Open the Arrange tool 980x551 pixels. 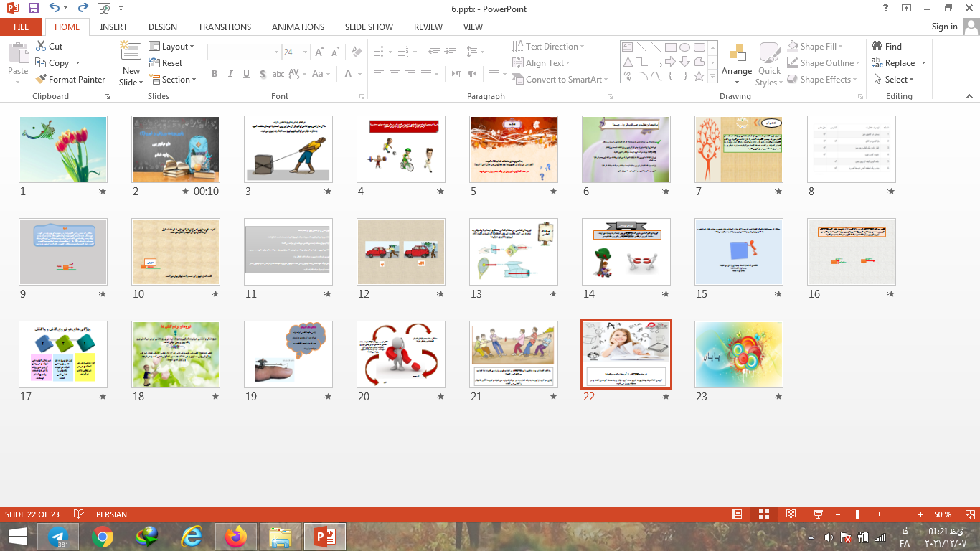(737, 60)
